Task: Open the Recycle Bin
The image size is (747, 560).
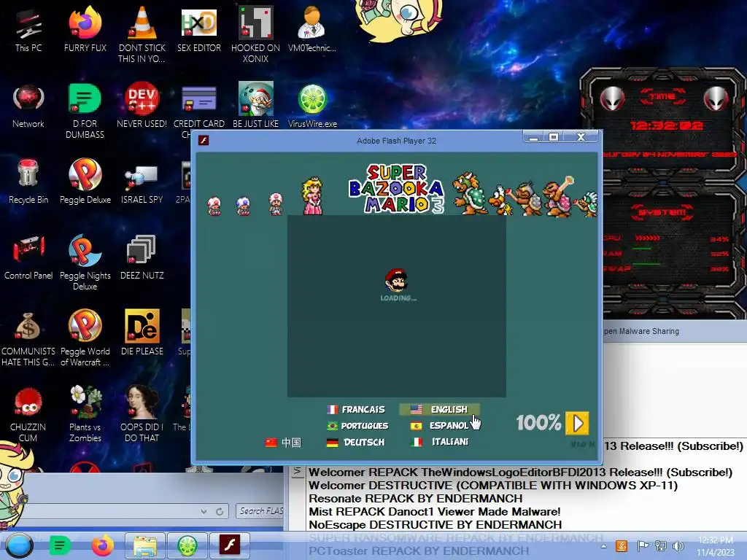Action: (28, 182)
